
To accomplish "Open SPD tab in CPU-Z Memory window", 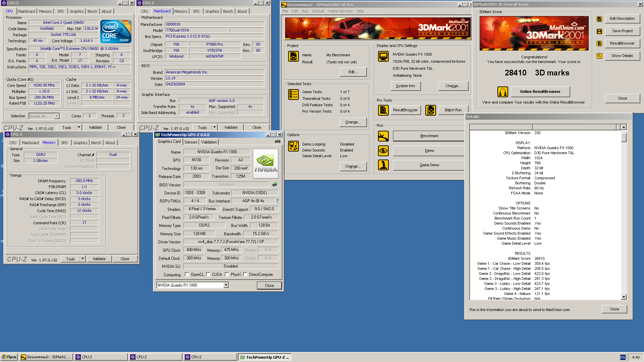I will coord(64,143).
